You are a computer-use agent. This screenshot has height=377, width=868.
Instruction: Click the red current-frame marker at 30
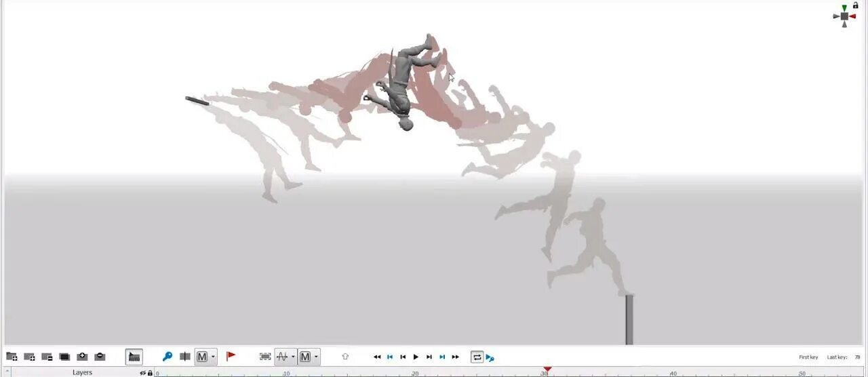(547, 370)
